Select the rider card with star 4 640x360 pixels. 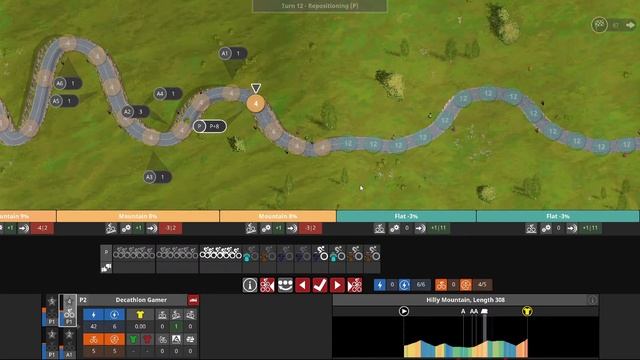[x=69, y=311]
